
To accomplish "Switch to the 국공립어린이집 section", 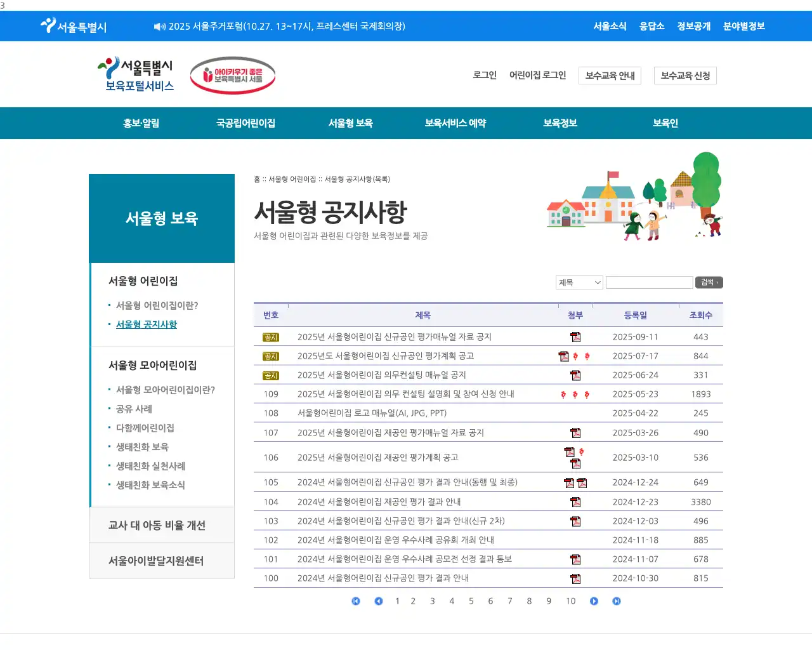I will pos(245,123).
